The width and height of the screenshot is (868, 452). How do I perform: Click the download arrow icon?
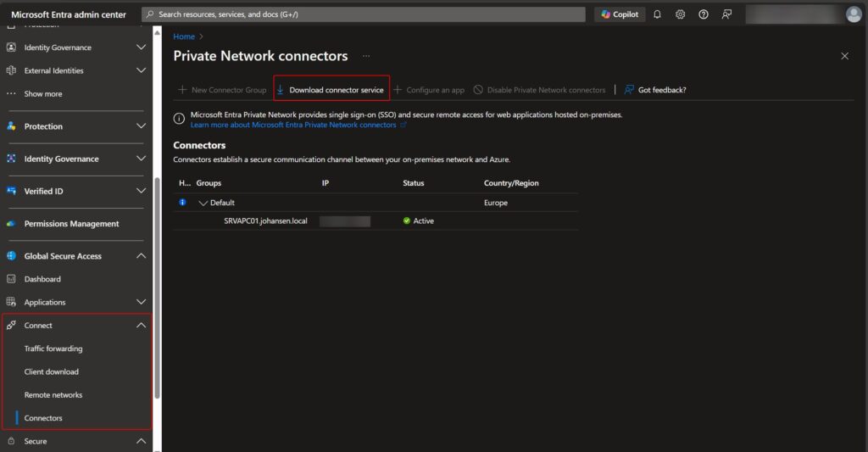coord(280,90)
